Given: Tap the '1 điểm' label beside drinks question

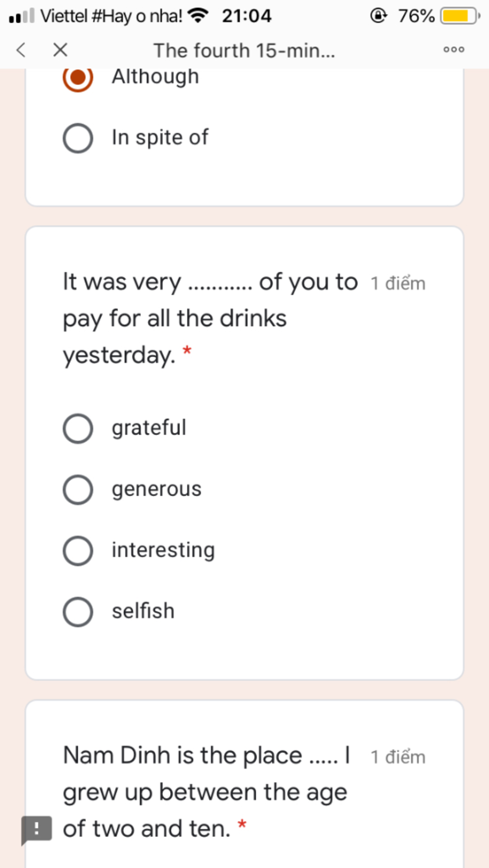Looking at the screenshot, I should tap(398, 283).
